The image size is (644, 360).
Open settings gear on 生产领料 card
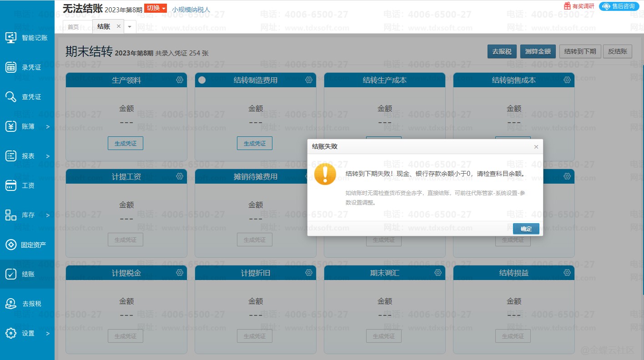[180, 80]
